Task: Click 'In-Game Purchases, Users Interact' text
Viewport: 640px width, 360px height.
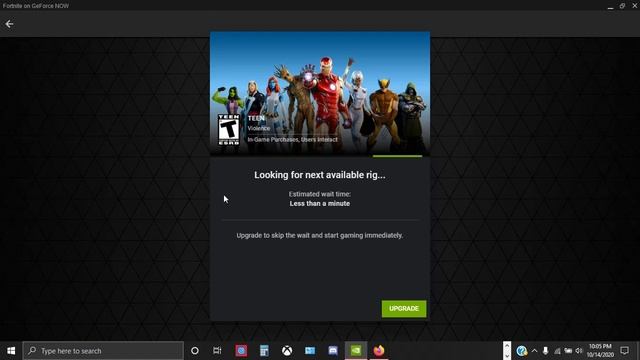Action: pyautogui.click(x=292, y=140)
